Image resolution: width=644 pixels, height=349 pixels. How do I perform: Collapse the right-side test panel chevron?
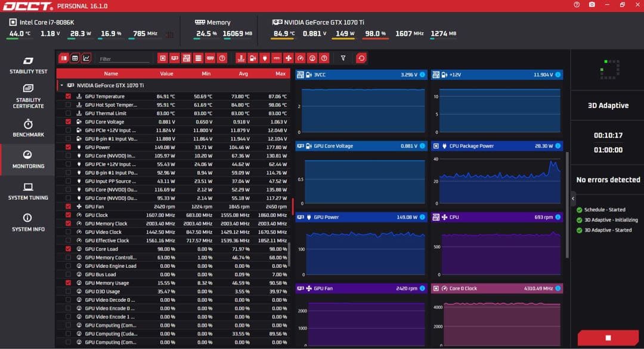pos(573,199)
